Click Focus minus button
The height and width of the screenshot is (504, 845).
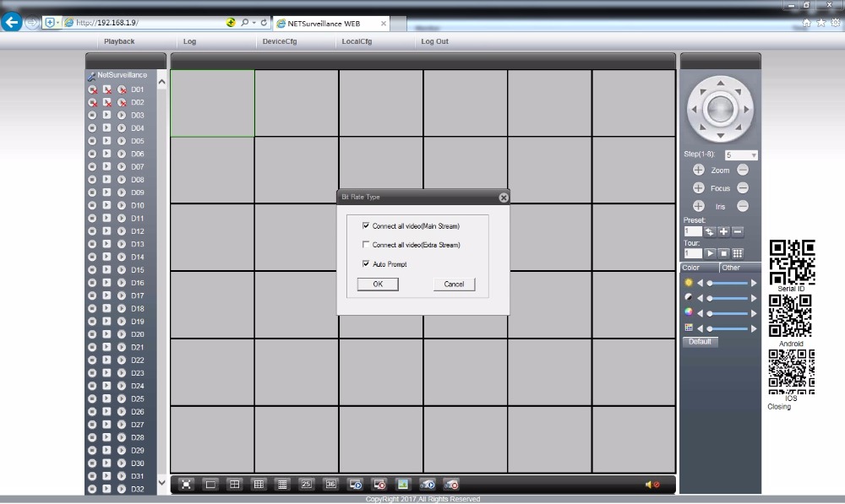[x=743, y=188]
